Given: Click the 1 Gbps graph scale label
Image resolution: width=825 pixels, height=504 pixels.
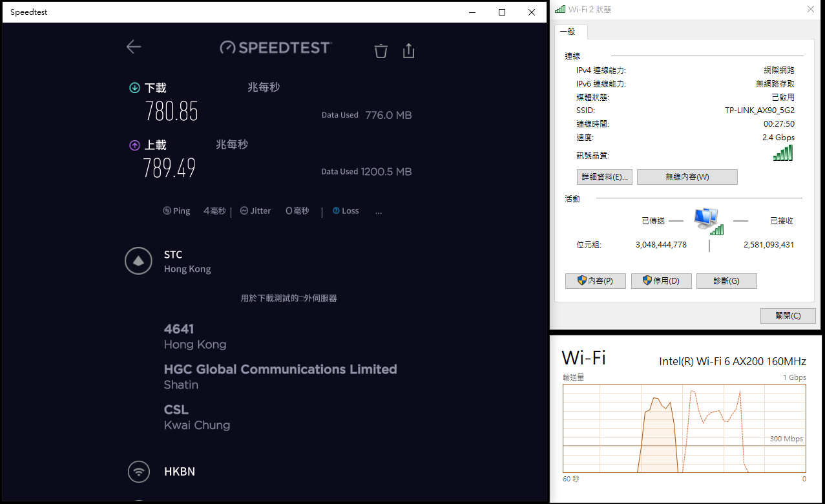Looking at the screenshot, I should (x=795, y=377).
